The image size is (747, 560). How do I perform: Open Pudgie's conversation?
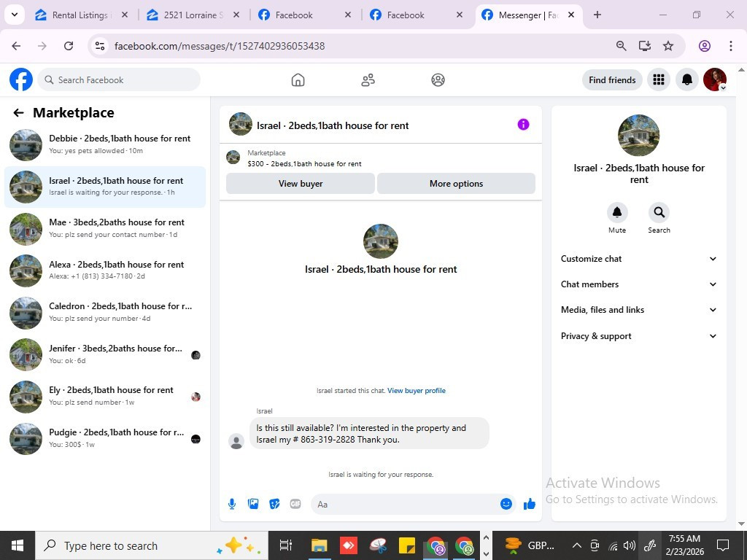tap(105, 438)
